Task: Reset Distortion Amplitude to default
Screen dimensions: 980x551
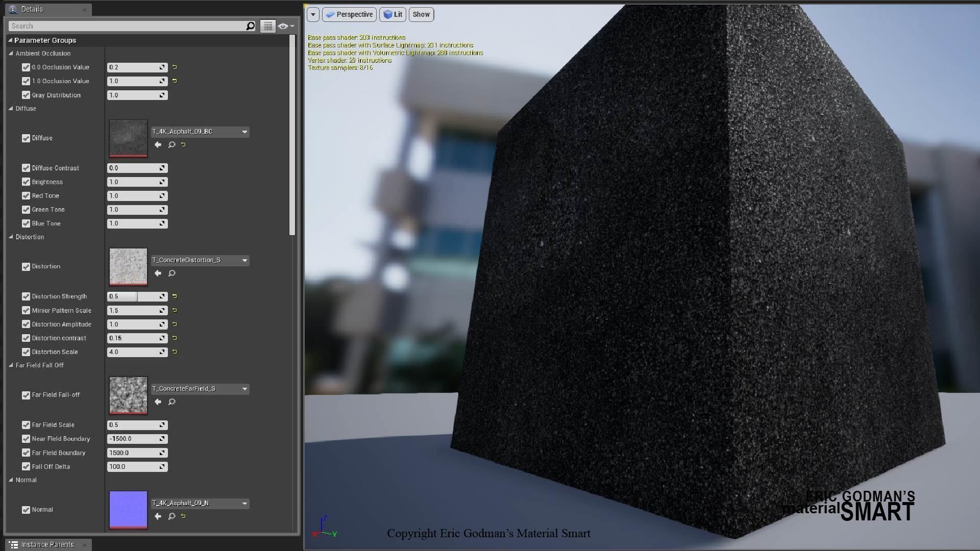Action: tap(175, 324)
